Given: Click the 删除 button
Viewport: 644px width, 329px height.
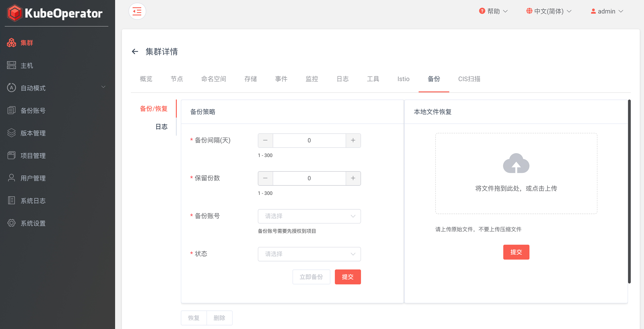Looking at the screenshot, I should (x=219, y=318).
